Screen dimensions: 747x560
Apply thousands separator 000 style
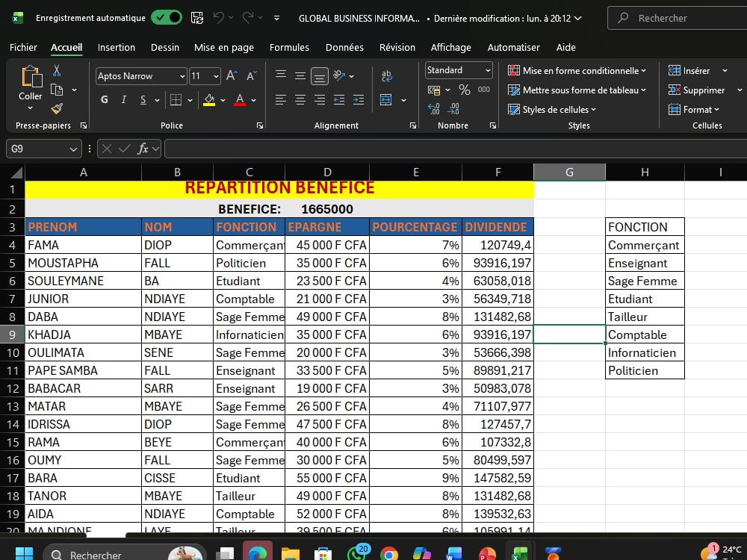[x=483, y=90]
